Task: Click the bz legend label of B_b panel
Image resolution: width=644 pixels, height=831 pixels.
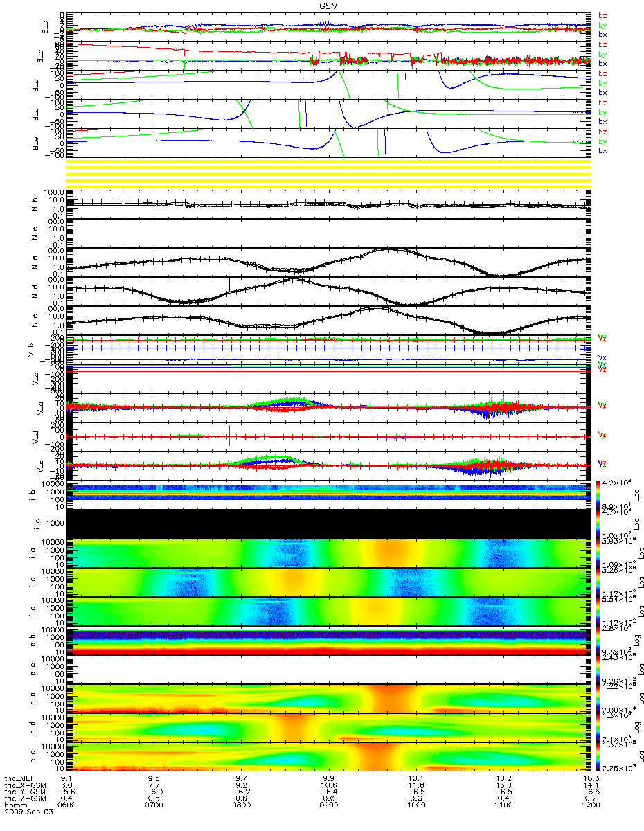Action: point(602,15)
